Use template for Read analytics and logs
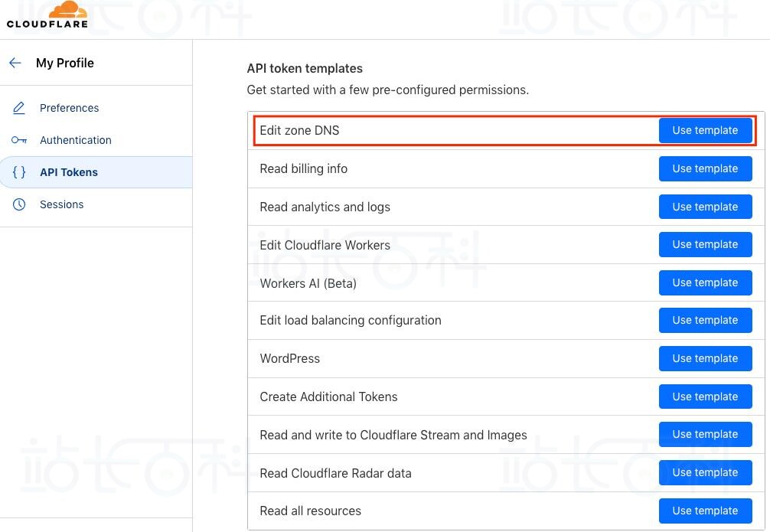Image resolution: width=770 pixels, height=532 pixels. pyautogui.click(x=705, y=207)
